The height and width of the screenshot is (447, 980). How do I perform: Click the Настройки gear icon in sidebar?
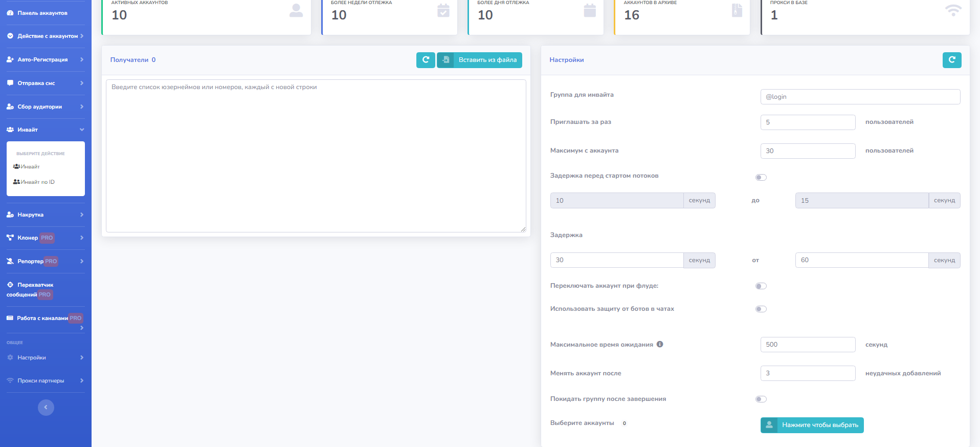tap(10, 357)
